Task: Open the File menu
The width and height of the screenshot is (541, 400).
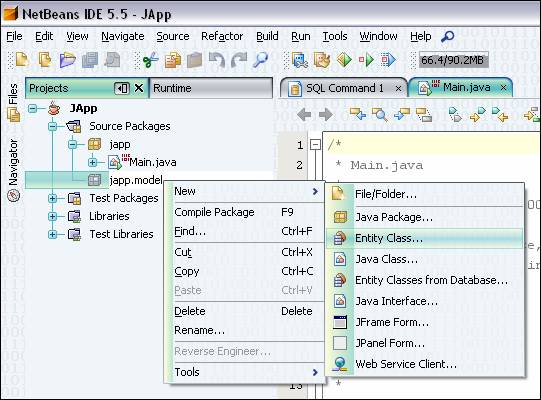Action: (14, 36)
